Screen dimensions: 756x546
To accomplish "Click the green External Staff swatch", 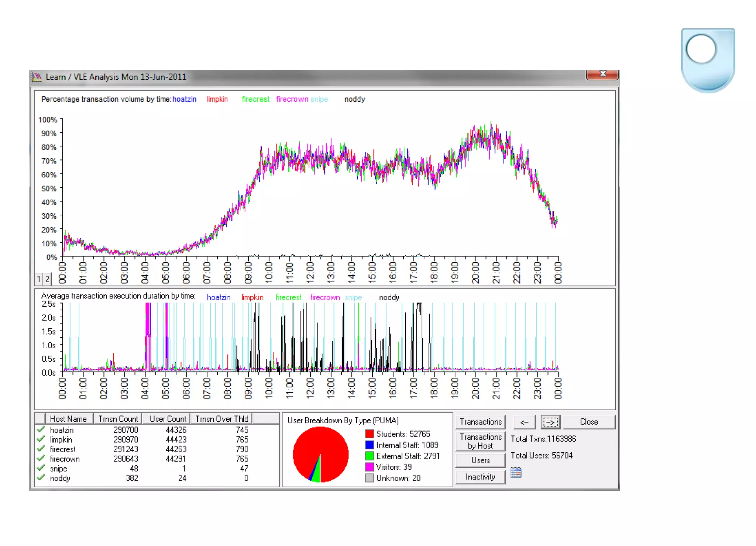I will click(x=370, y=456).
